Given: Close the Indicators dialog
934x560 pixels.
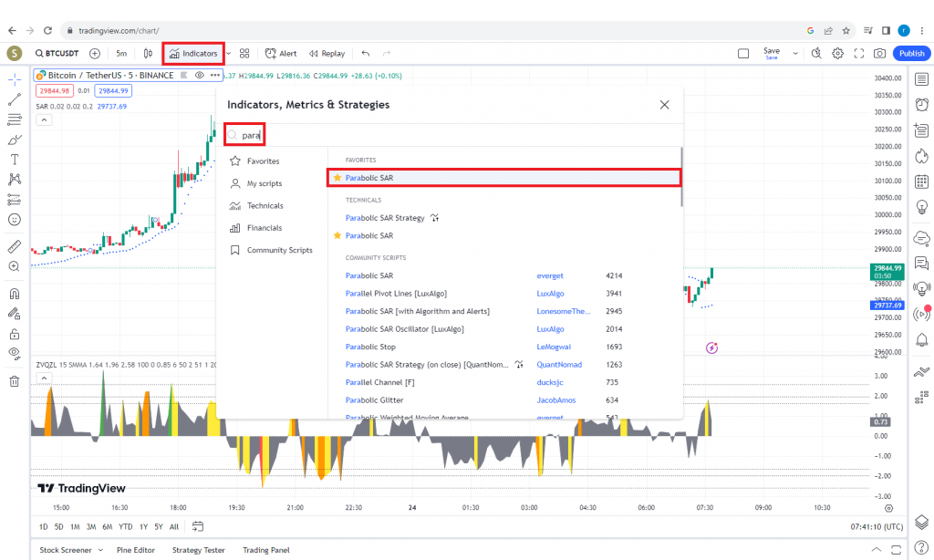Looking at the screenshot, I should [665, 105].
